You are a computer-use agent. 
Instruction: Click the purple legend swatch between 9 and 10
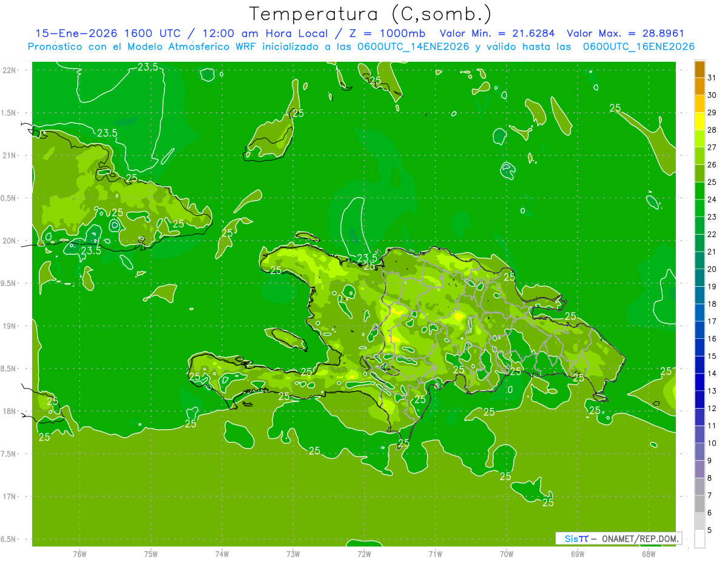click(x=699, y=452)
